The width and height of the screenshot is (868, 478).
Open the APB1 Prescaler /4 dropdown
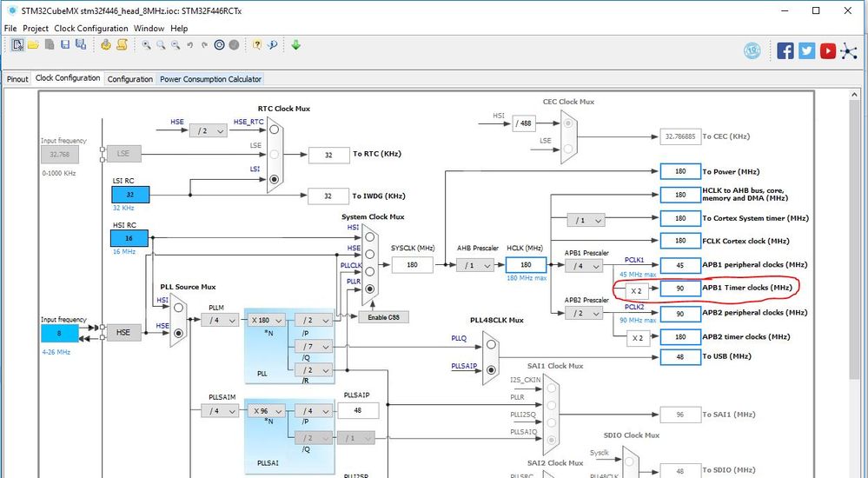[584, 265]
